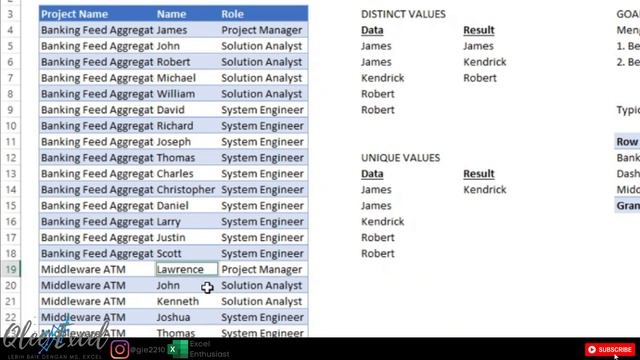
Task: Select Project Manager in row 4
Action: tap(264, 30)
